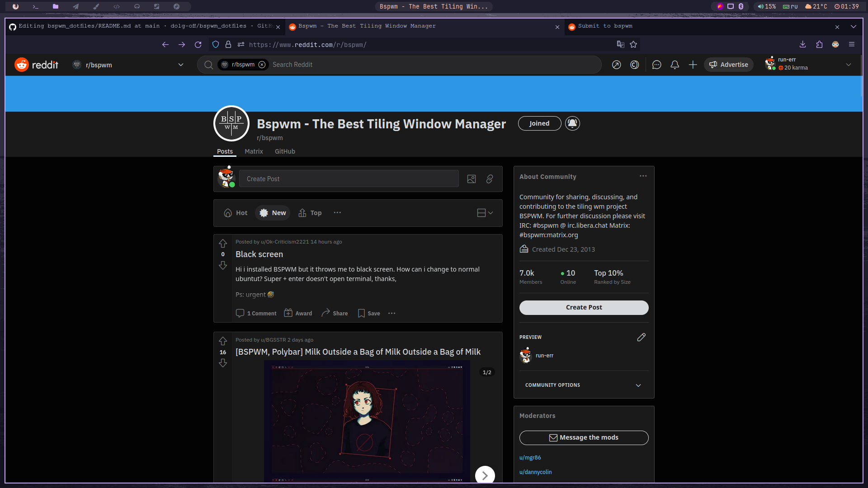Edit preview with pencil icon
Image resolution: width=868 pixels, height=488 pixels.
click(x=641, y=337)
